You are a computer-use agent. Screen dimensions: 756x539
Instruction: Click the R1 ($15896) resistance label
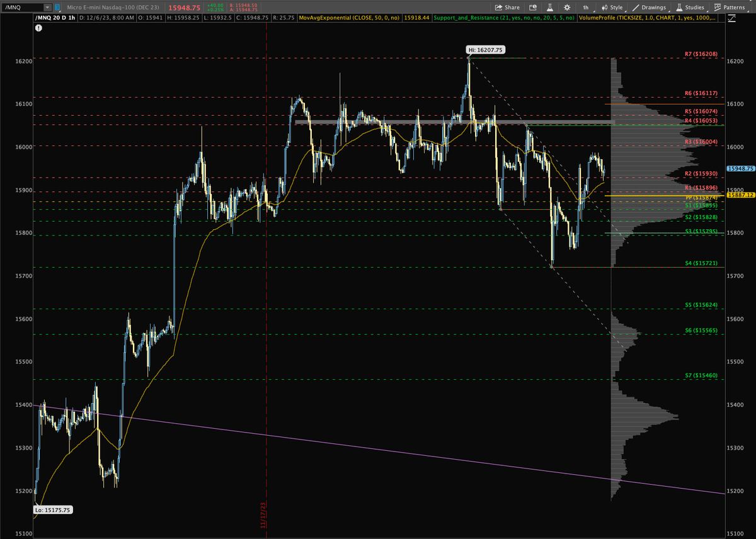click(701, 188)
